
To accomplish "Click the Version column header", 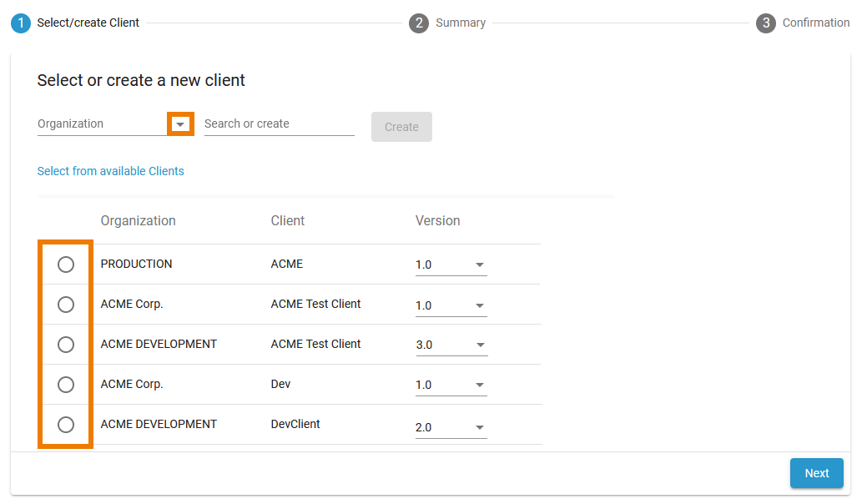I will point(437,221).
